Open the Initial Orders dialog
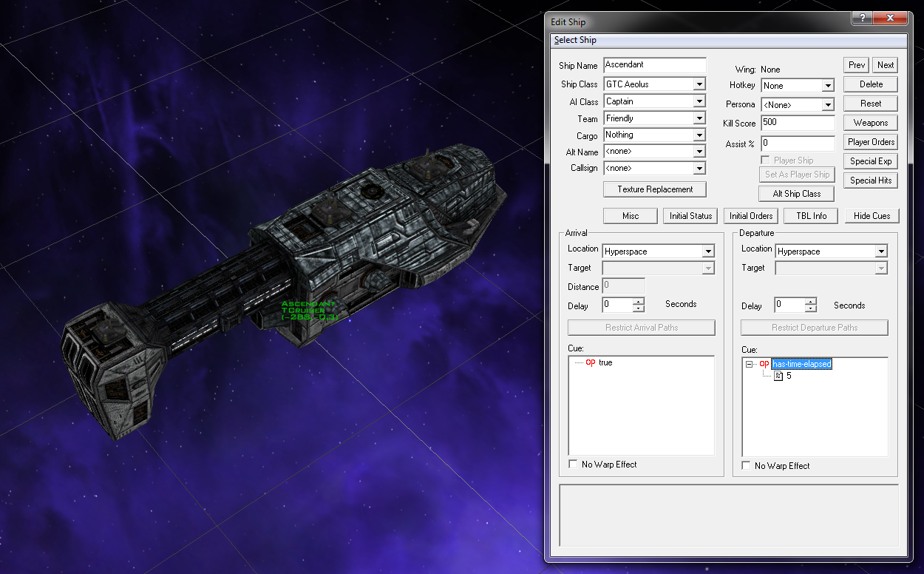 point(751,216)
